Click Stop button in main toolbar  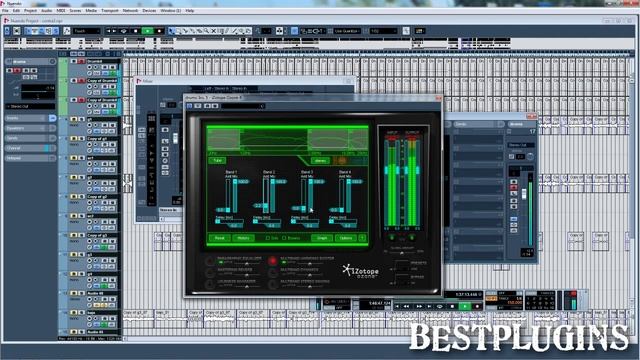point(136,31)
